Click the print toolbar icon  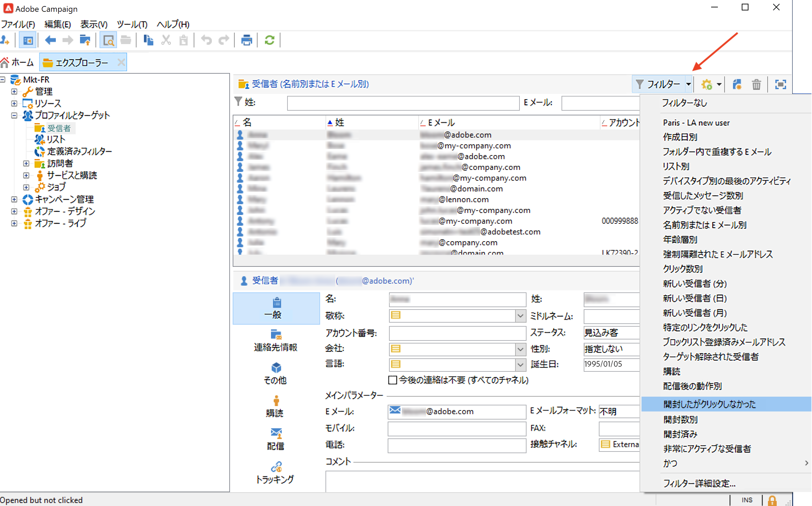click(246, 40)
